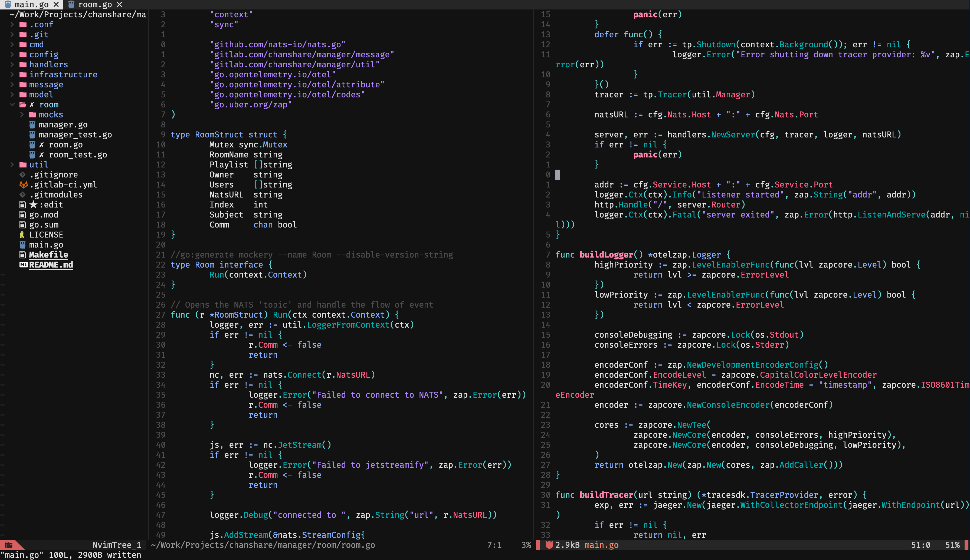Click the gopher icon next to manager.go
This screenshot has height=560, width=970.
click(32, 125)
